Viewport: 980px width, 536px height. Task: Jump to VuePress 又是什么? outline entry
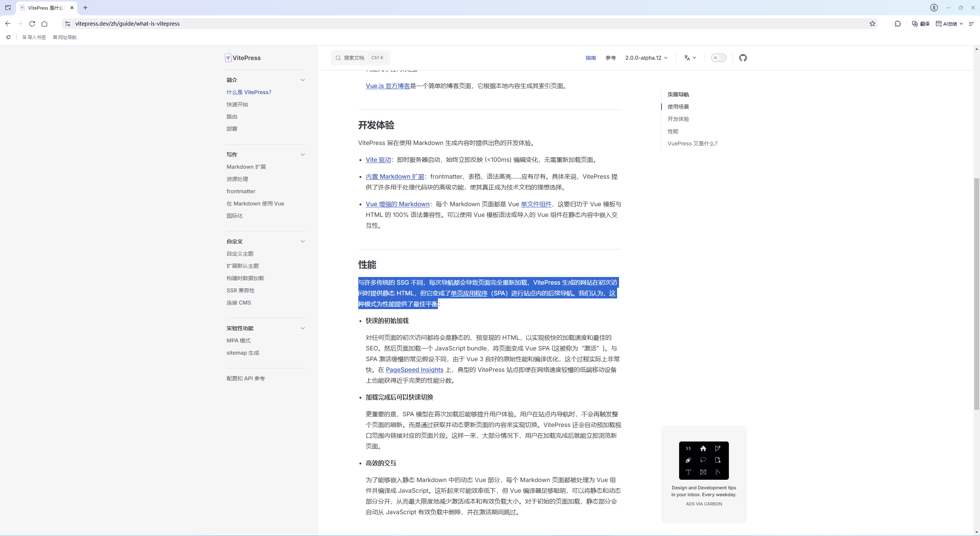(693, 143)
